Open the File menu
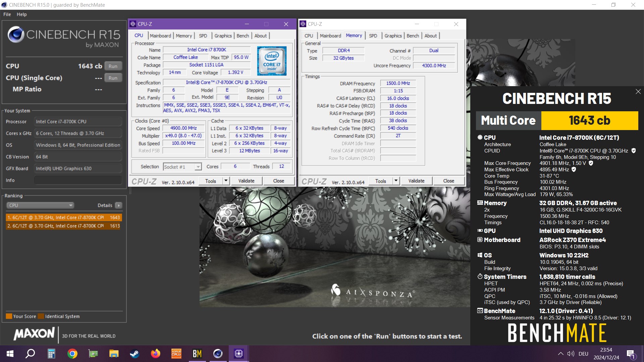Screen dimensions: 644x362 7,14
